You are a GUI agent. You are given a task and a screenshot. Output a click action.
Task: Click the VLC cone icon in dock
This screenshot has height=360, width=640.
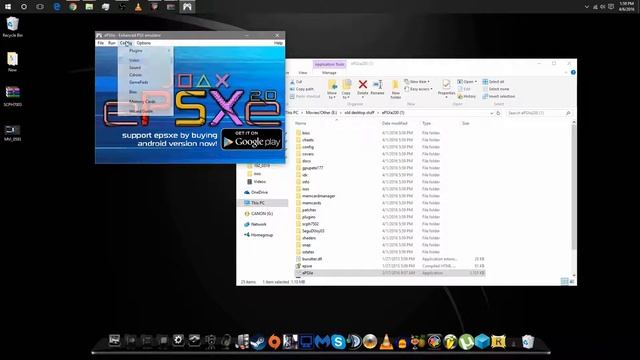[x=386, y=342]
